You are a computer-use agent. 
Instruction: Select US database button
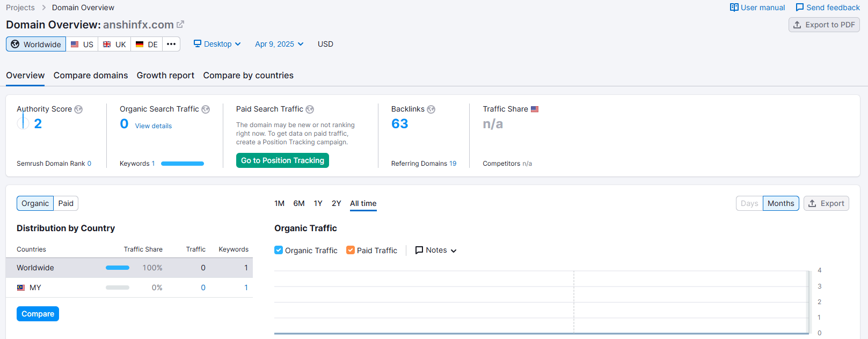click(x=82, y=44)
